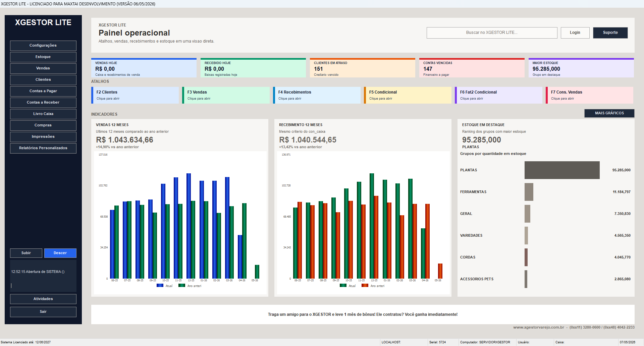Open Clientes from the sidebar

[x=43, y=80]
